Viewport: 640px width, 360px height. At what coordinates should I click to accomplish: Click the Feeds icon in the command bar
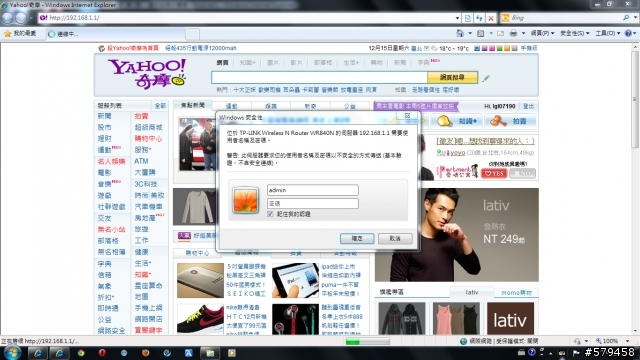[481, 33]
